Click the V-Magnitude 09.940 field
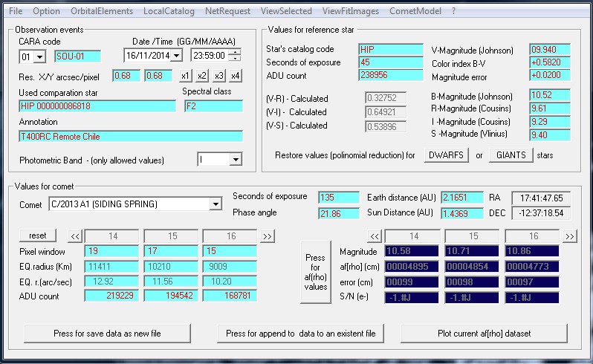The image size is (593, 364). pos(549,50)
